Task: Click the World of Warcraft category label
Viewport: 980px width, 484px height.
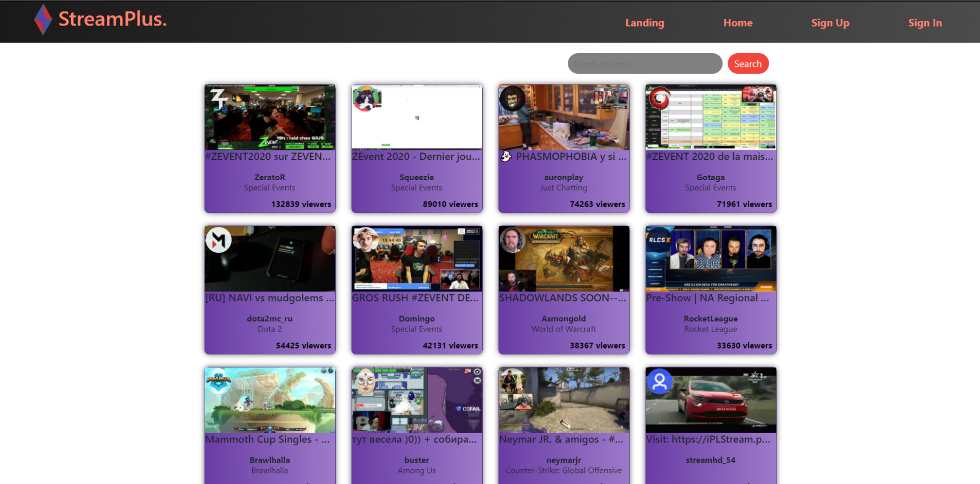Action: pyautogui.click(x=564, y=329)
